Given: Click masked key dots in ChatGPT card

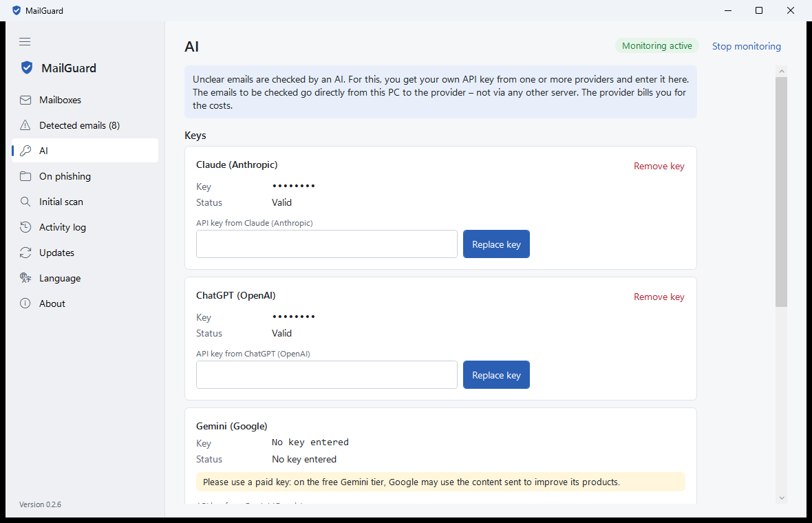Looking at the screenshot, I should [294, 317].
